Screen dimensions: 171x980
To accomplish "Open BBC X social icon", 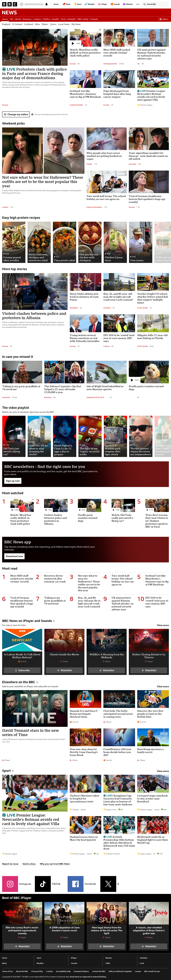I will pyautogui.click(x=108, y=884).
